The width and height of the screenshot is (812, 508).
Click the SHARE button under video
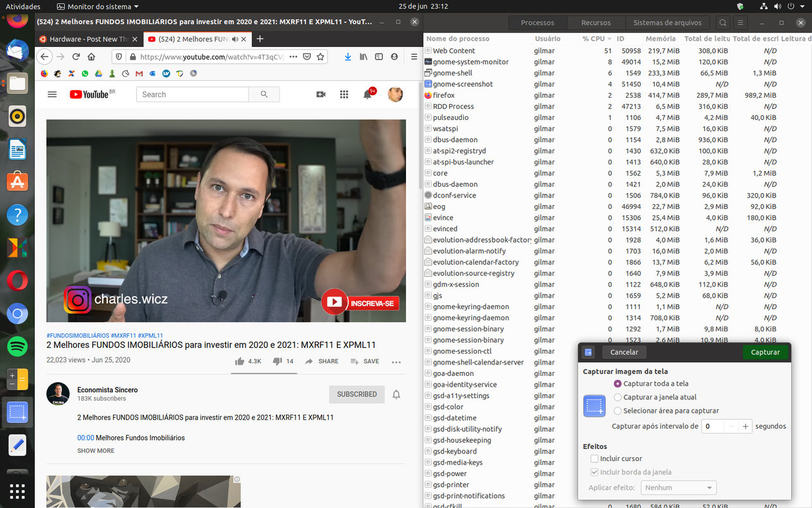point(322,361)
